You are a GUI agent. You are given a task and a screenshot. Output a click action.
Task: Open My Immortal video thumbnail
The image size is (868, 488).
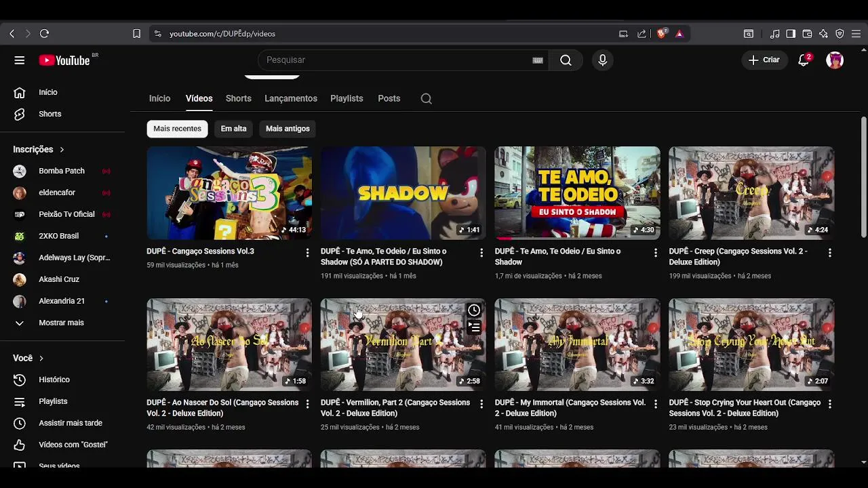(x=577, y=344)
